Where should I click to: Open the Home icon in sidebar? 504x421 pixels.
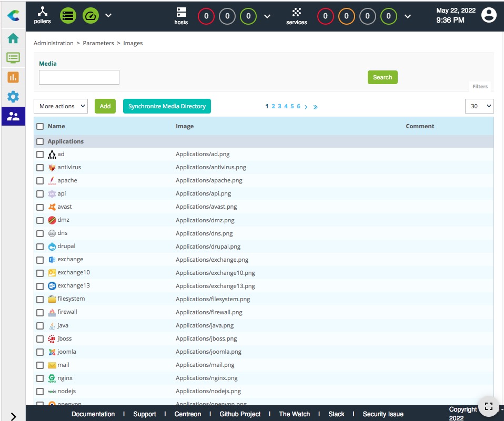13,38
